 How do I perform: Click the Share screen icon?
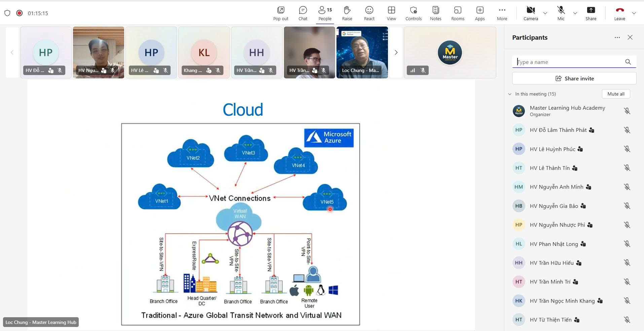point(591,13)
